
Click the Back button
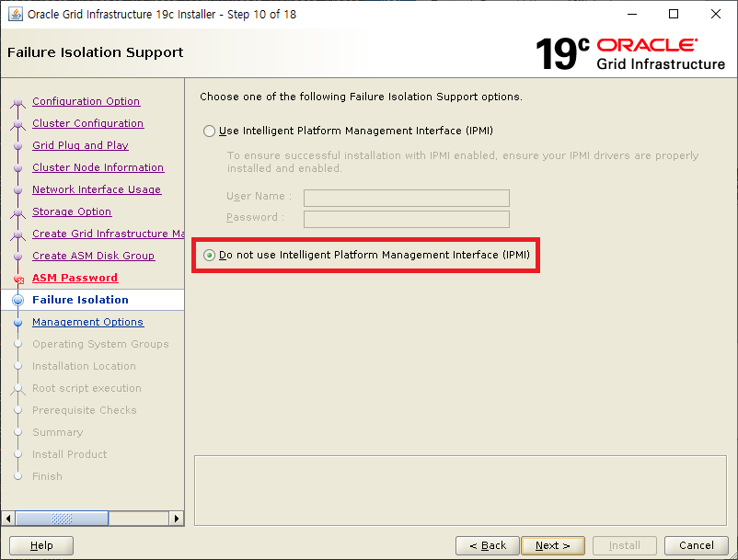(487, 545)
